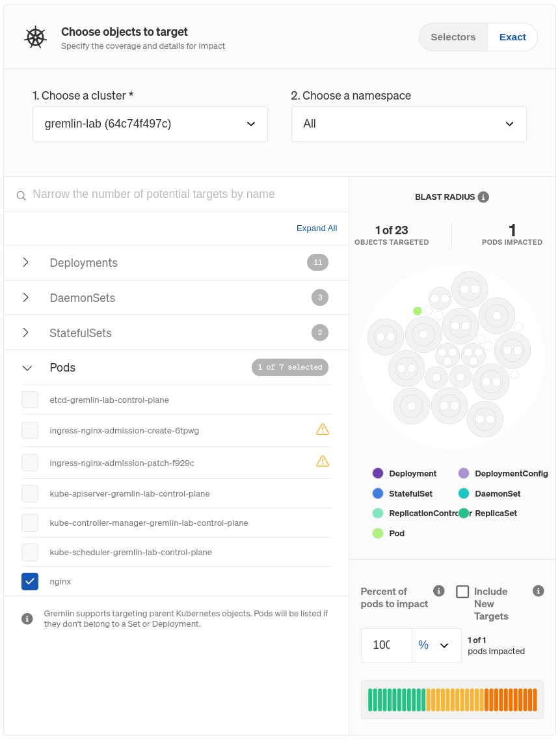Open the cluster dropdown gremlin-lab
The image size is (560, 740).
[150, 124]
